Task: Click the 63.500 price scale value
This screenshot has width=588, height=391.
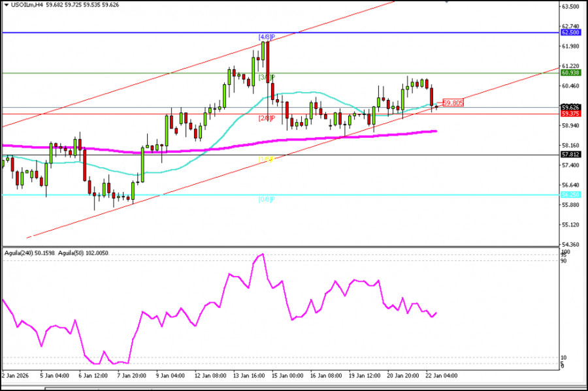Action: pos(570,7)
